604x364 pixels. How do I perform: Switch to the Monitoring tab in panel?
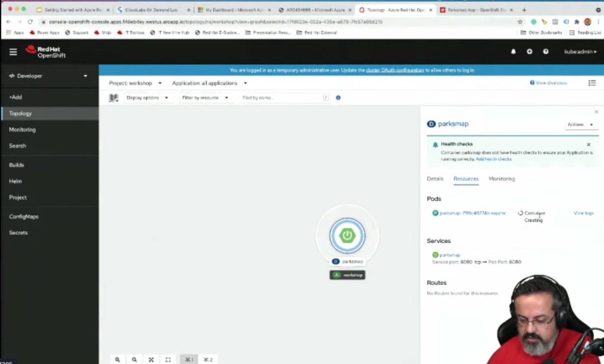502,179
